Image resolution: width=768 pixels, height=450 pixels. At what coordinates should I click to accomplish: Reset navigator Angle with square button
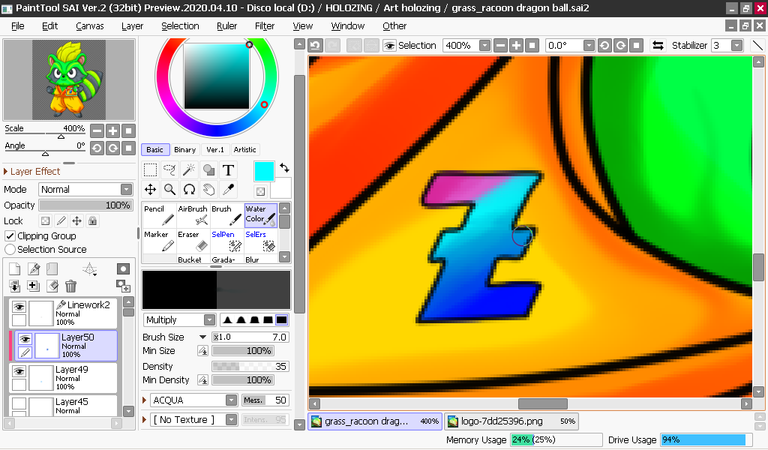click(x=129, y=148)
